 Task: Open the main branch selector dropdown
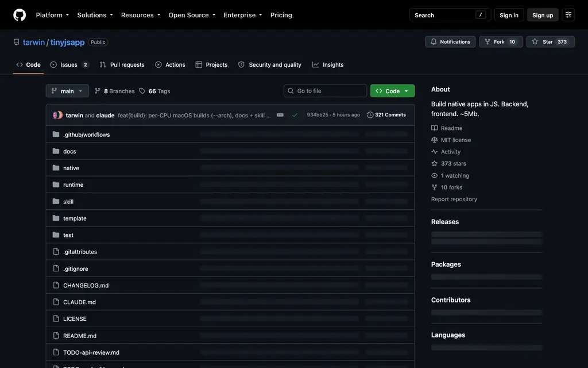[x=67, y=91]
